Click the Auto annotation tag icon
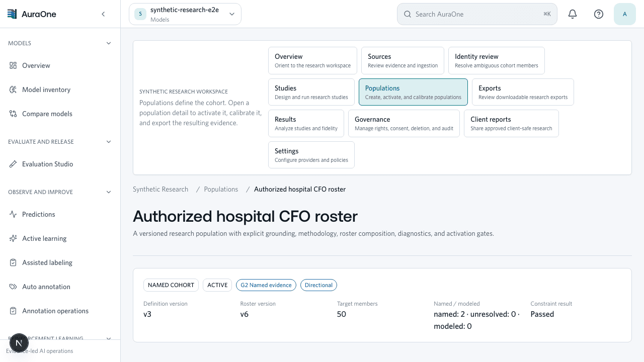 point(13,287)
